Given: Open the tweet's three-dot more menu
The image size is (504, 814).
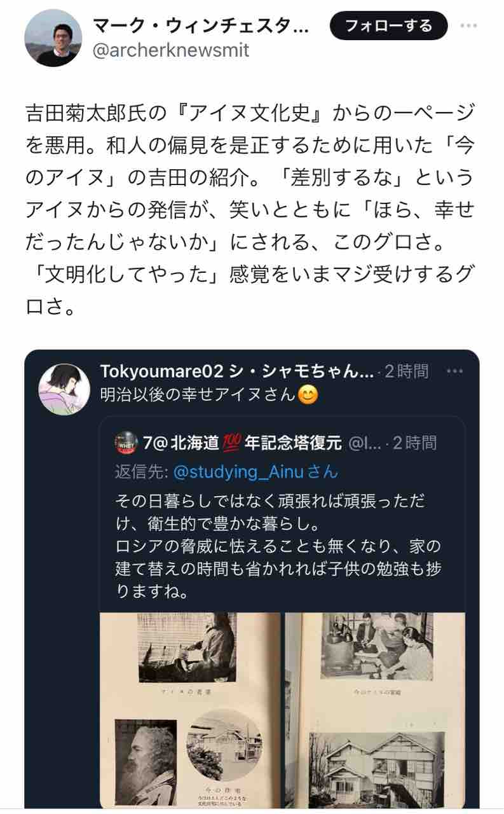Looking at the screenshot, I should (469, 26).
